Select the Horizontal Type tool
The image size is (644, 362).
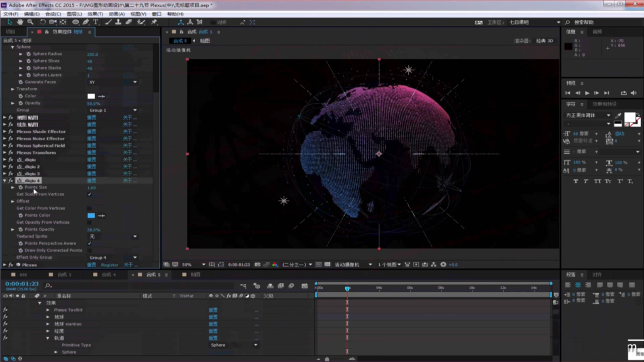pyautogui.click(x=96, y=22)
